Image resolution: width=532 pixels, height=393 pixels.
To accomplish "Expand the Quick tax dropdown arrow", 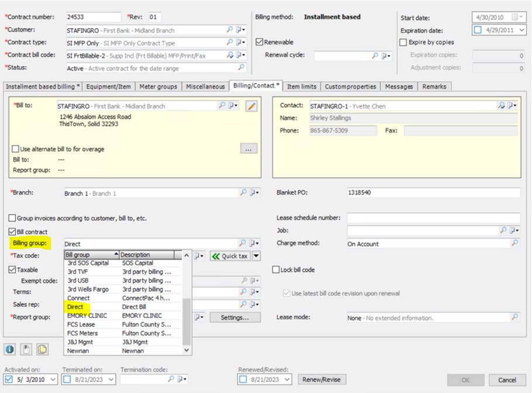I will (x=256, y=256).
